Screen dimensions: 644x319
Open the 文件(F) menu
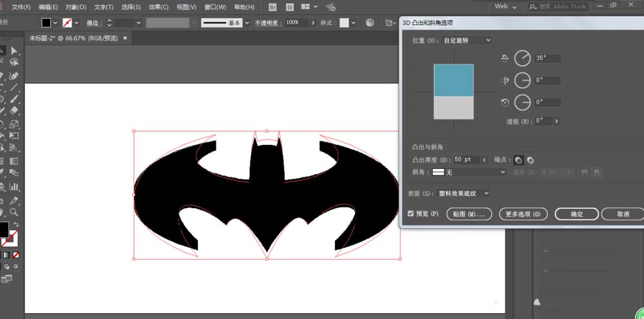(21, 7)
